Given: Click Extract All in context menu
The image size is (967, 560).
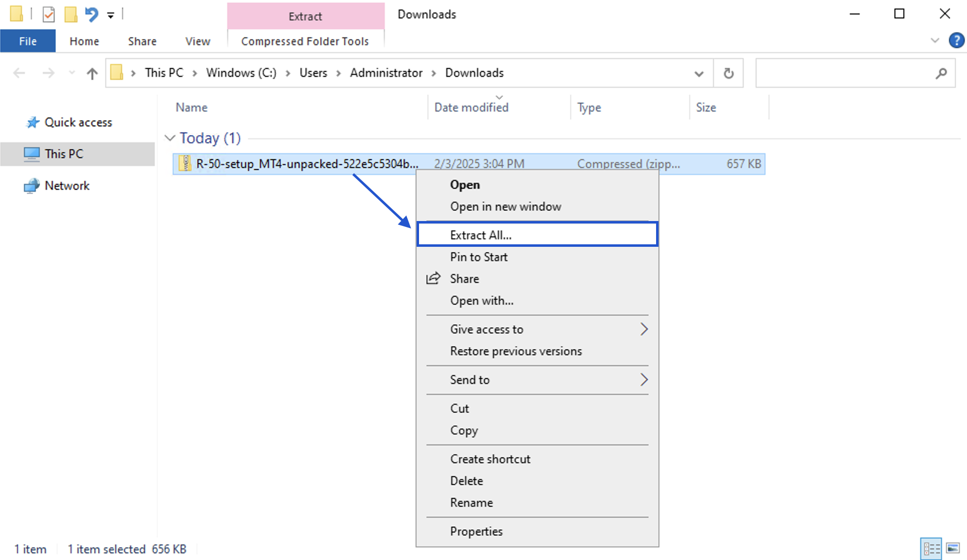Looking at the screenshot, I should pos(479,235).
